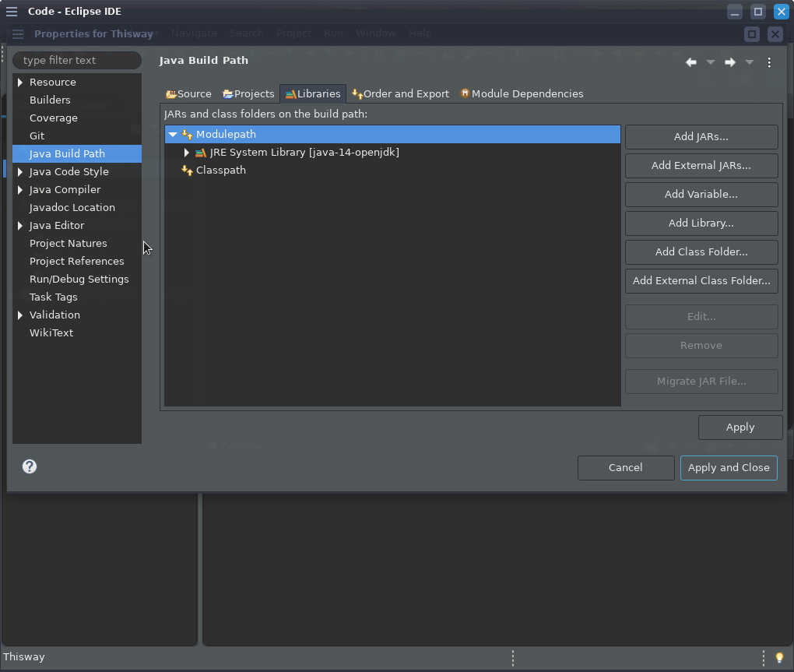The image size is (794, 672).
Task: Go back with the left arrow icon
Action: (x=690, y=62)
